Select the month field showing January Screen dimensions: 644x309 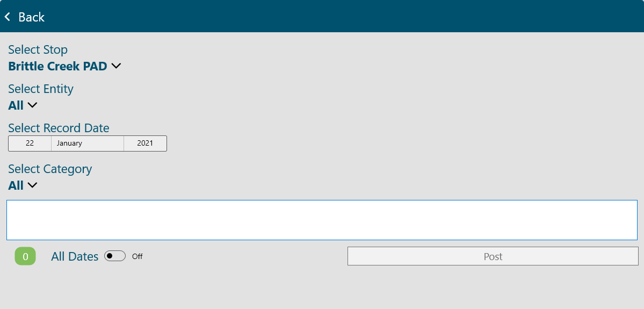coord(88,143)
